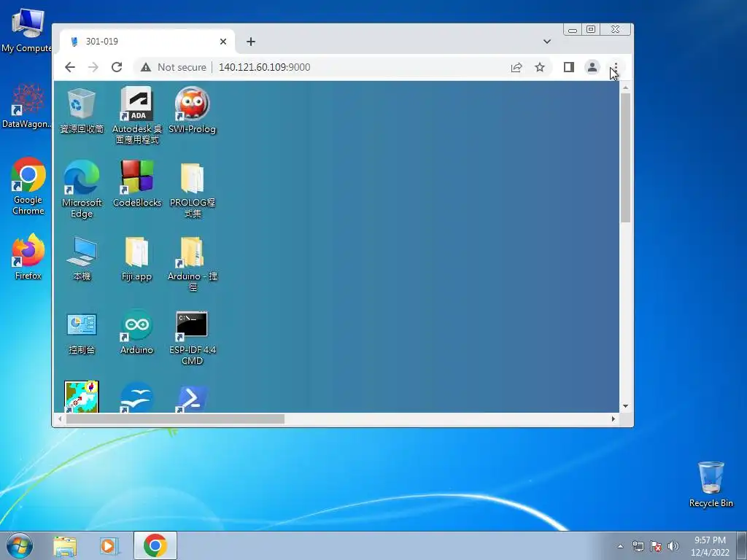Viewport: 747px width, 560px height.
Task: Open the Chrome profile avatar button
Action: (x=592, y=67)
